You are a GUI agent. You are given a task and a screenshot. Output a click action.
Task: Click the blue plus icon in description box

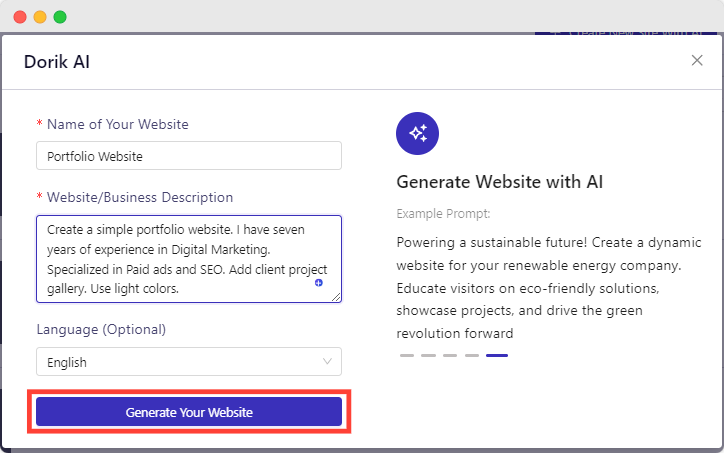click(x=319, y=283)
